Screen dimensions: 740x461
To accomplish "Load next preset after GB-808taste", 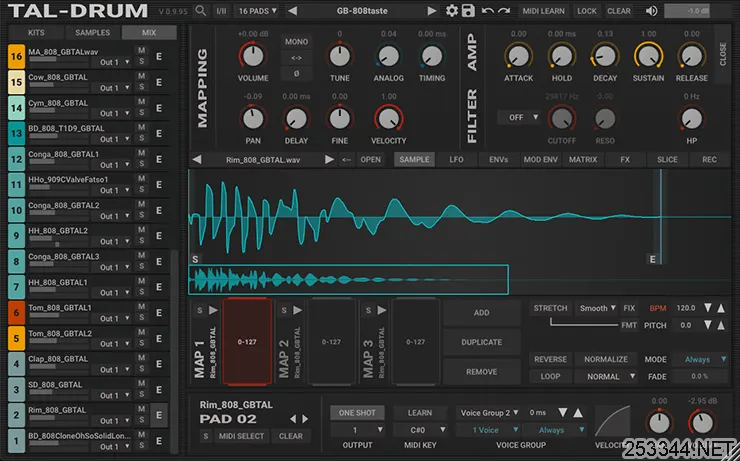I will (x=431, y=10).
